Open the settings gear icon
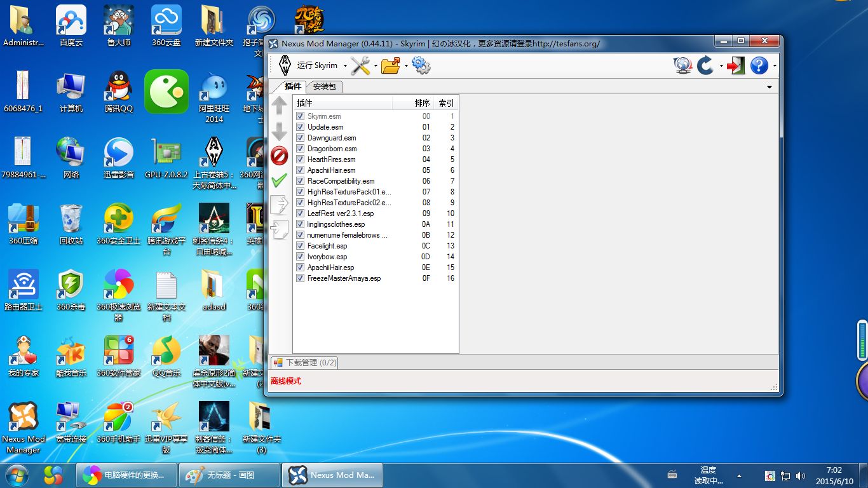The height and width of the screenshot is (488, 868). point(421,65)
